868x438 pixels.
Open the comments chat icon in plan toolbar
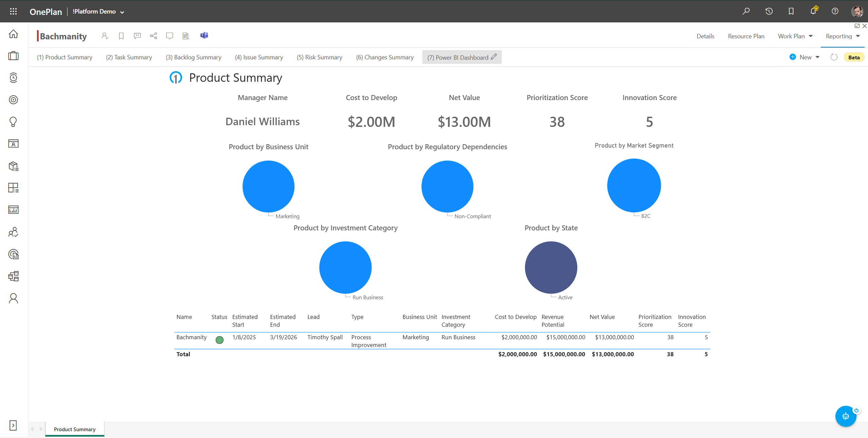click(x=137, y=36)
